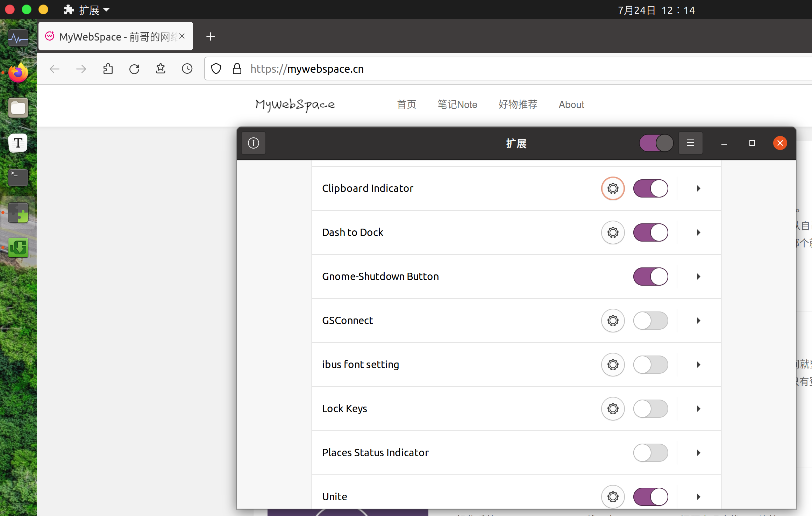The image size is (812, 516).
Task: Expand Lock Keys details arrow
Action: click(x=698, y=409)
